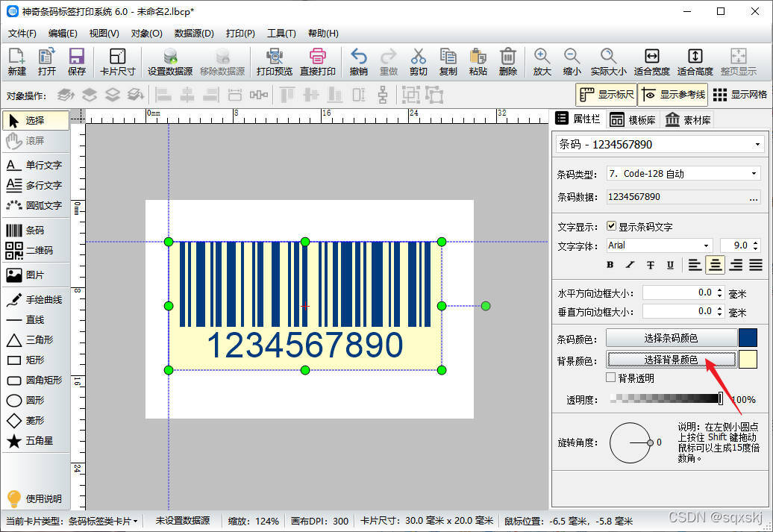This screenshot has height=532, width=773.
Task: Toggle bold text formatting
Action: click(610, 265)
